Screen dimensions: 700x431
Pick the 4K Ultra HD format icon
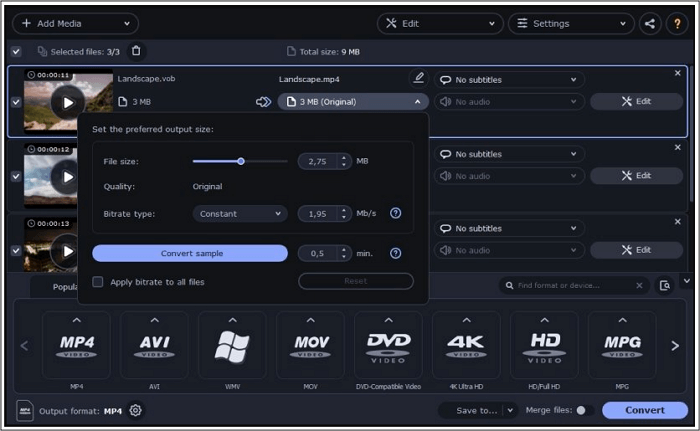pos(466,345)
